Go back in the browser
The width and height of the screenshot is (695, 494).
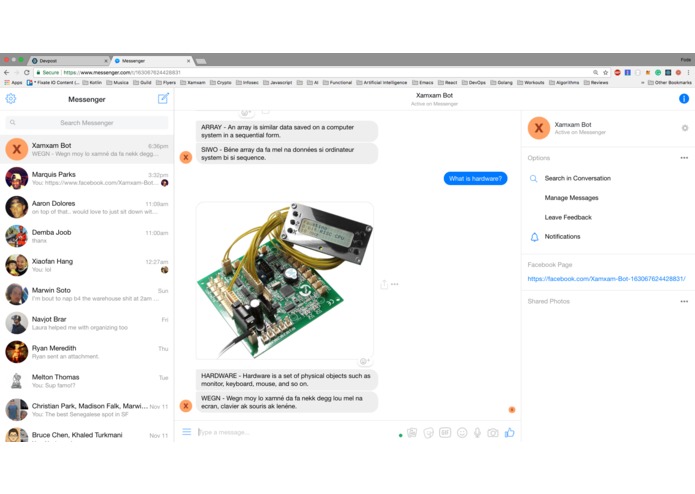pos(6,72)
